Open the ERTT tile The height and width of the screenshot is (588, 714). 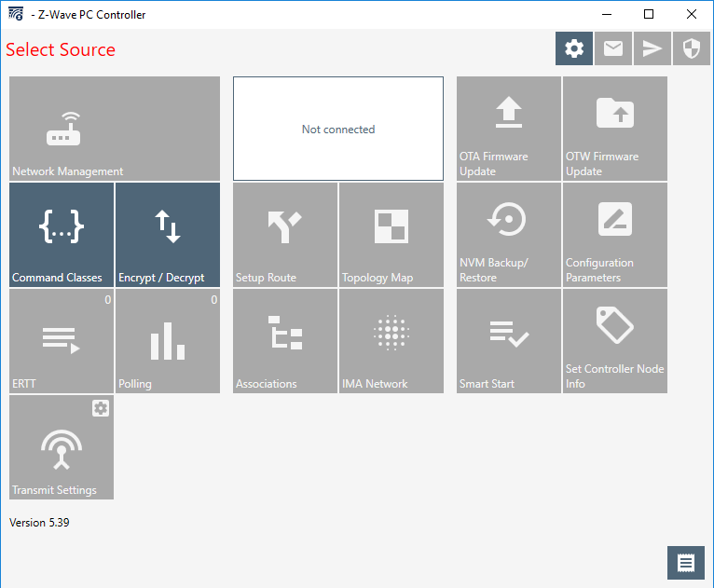pyautogui.click(x=62, y=341)
